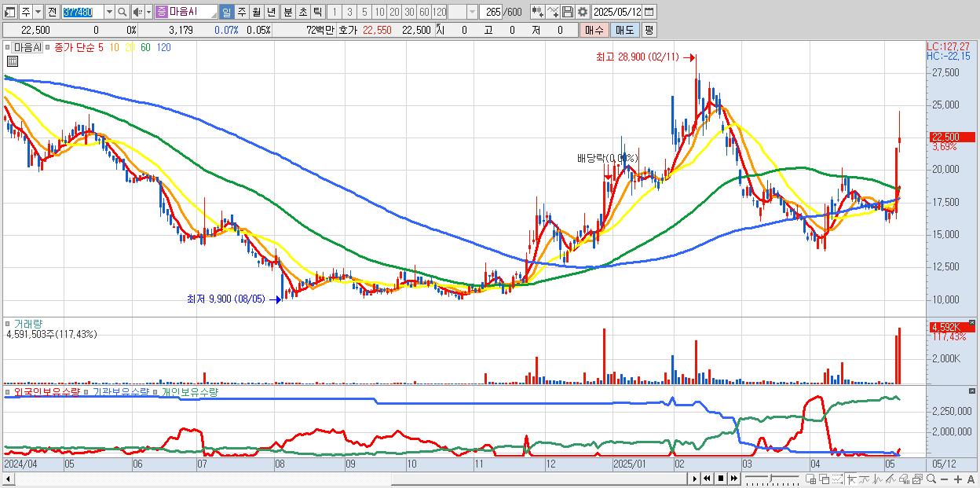Click the overlapping windows icon in bottom toolbar
This screenshot has height=488, width=980.
pyautogui.click(x=824, y=479)
